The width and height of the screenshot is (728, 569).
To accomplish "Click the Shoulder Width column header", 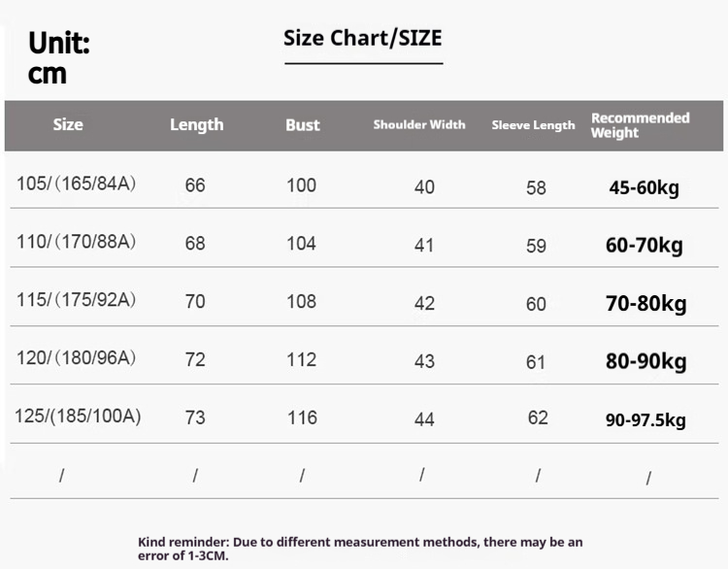I will (x=419, y=124).
